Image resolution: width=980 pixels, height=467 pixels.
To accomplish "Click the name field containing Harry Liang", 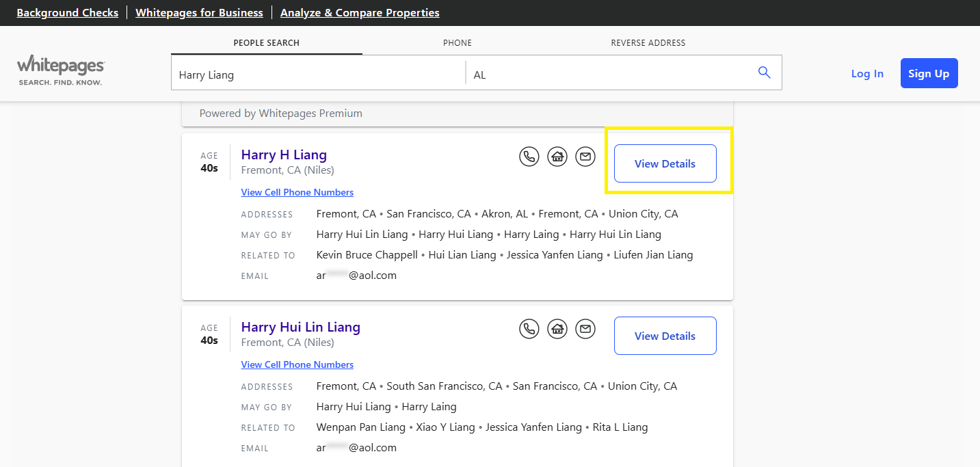I will click(318, 72).
